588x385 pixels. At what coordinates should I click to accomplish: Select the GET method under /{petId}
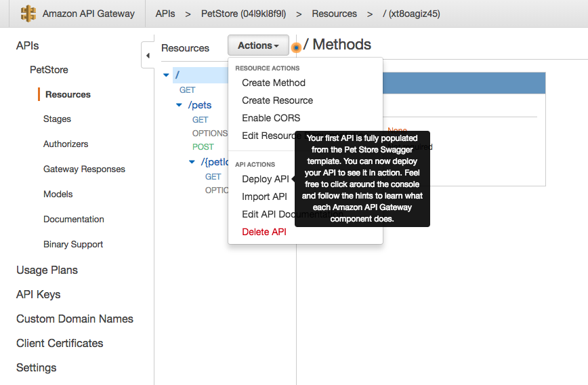[x=213, y=177]
